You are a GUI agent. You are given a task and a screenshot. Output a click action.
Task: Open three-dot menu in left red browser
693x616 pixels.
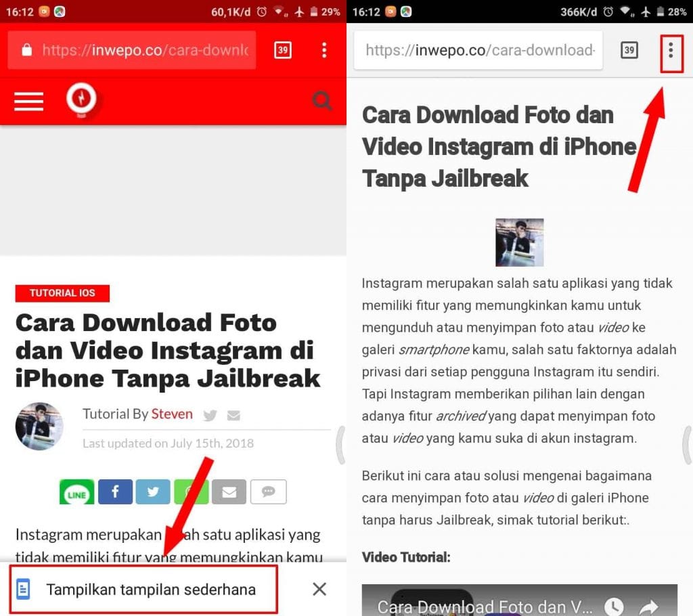click(324, 50)
